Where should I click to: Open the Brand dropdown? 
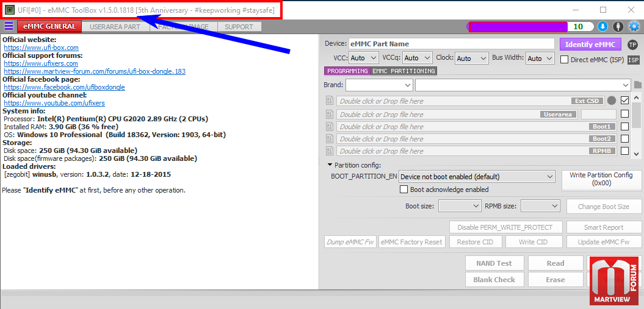point(379,85)
